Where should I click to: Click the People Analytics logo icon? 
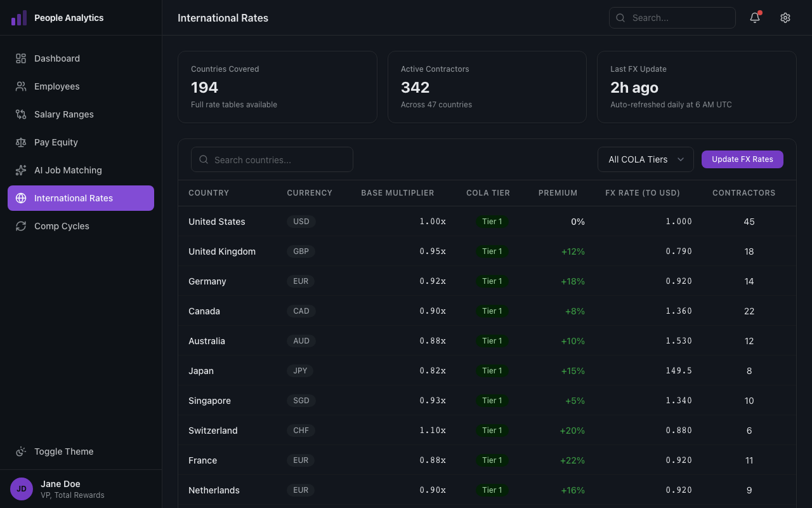[x=19, y=18]
